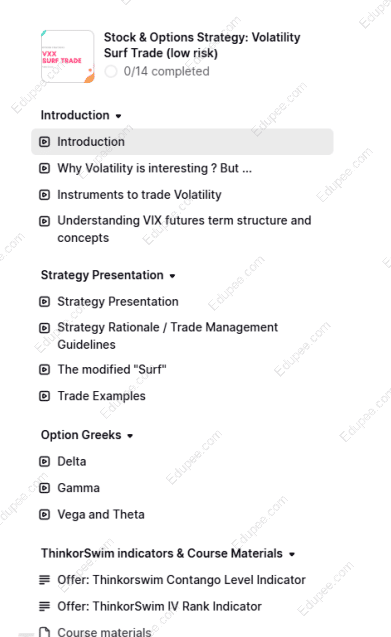This screenshot has height=637, width=391.
Task: Open Understanding VIX futures term structure lesson
Action: [184, 229]
